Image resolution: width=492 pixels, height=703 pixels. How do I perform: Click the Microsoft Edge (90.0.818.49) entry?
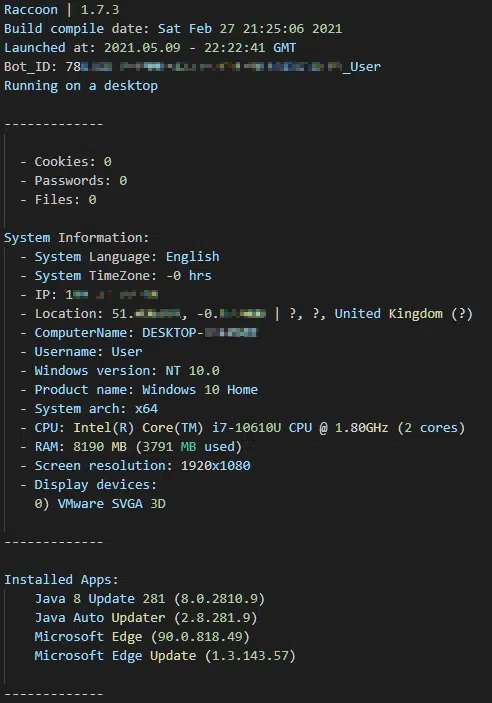[142, 636]
